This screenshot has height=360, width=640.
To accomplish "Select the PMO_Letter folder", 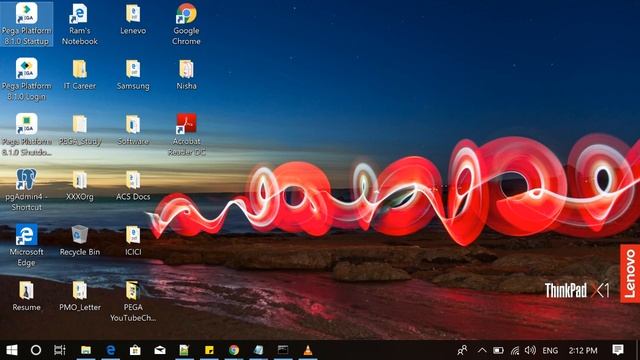I will pos(80,296).
